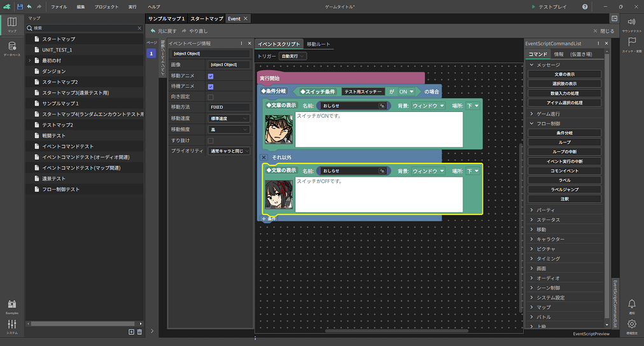The width and height of the screenshot is (644, 346).
Task: Expand the ゲーム進行 command category
Action: click(551, 113)
